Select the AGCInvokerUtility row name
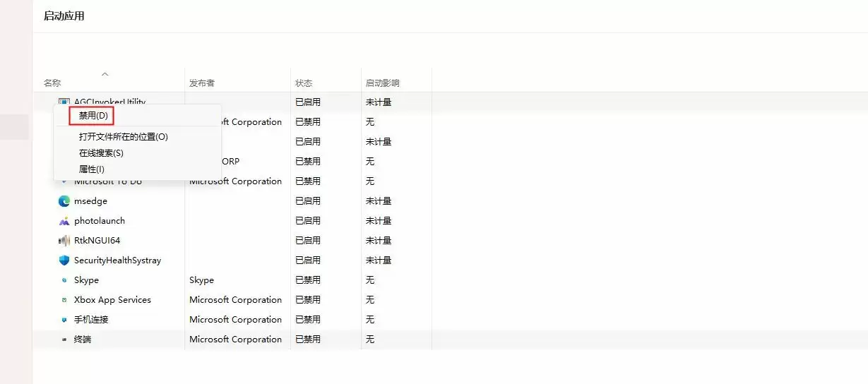The image size is (868, 384). pos(109,102)
